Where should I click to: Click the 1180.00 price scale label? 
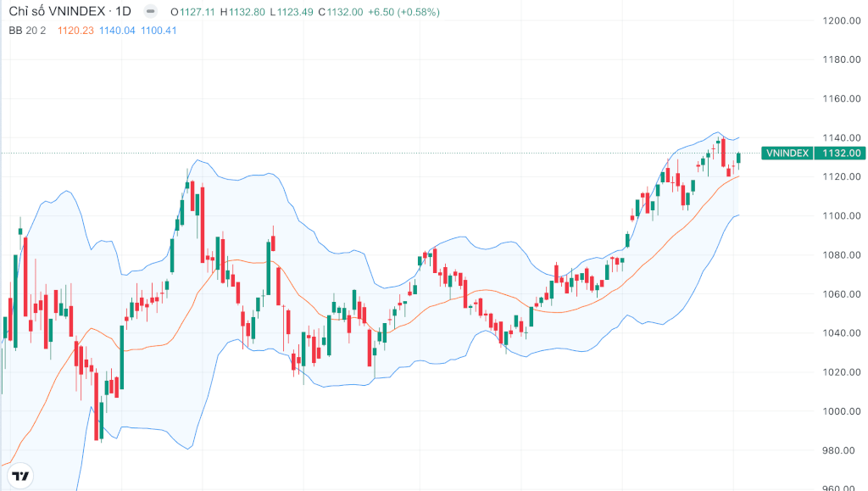point(842,59)
